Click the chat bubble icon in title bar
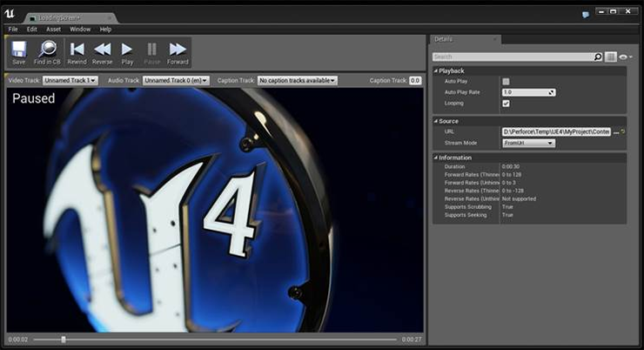 click(x=586, y=15)
